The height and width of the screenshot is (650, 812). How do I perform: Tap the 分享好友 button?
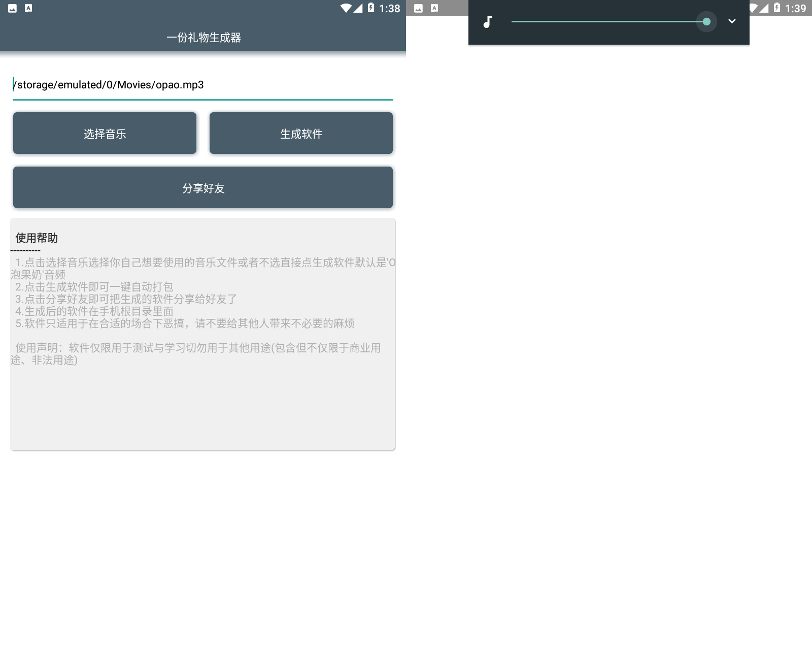click(x=203, y=188)
